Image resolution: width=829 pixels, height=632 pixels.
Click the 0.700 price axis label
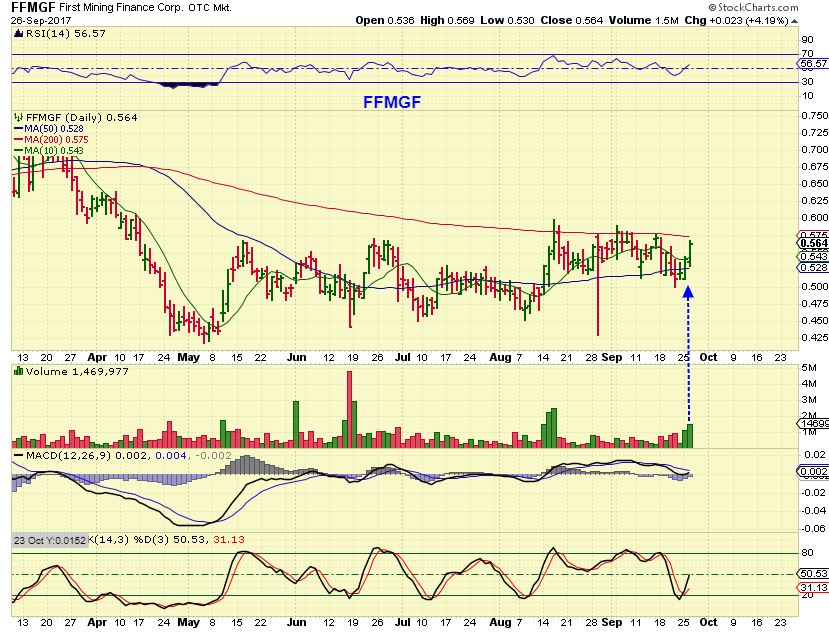[x=815, y=150]
